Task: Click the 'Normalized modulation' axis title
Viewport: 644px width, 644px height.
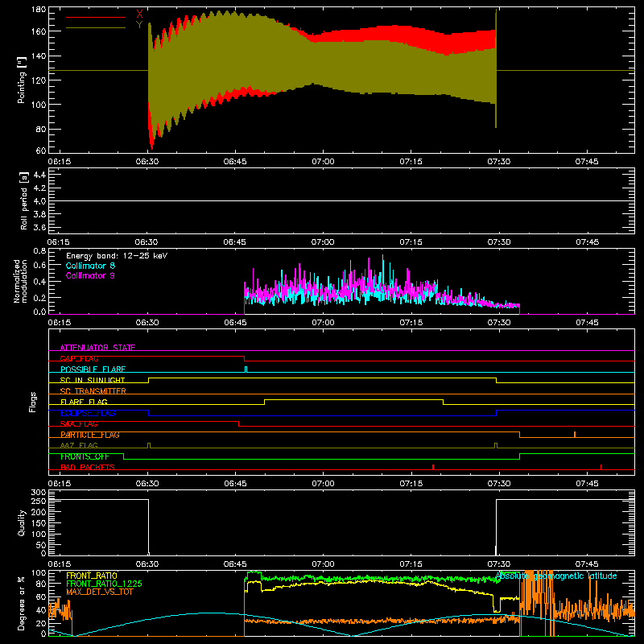Action: (21, 281)
